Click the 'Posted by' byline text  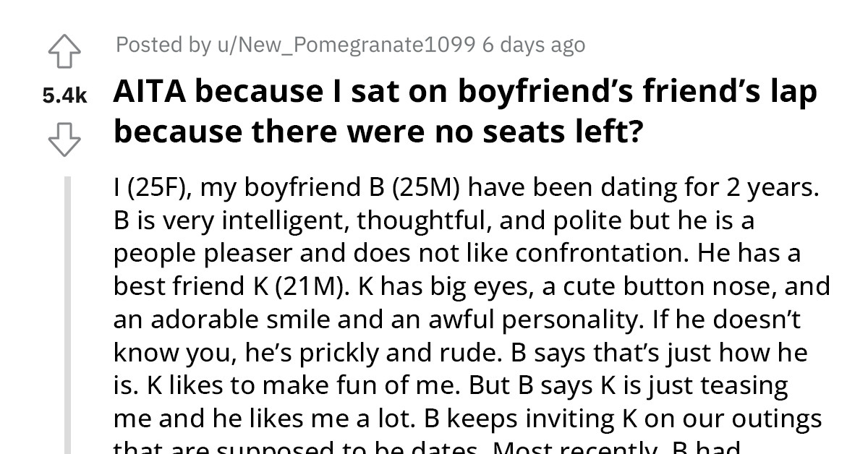pos(159,44)
